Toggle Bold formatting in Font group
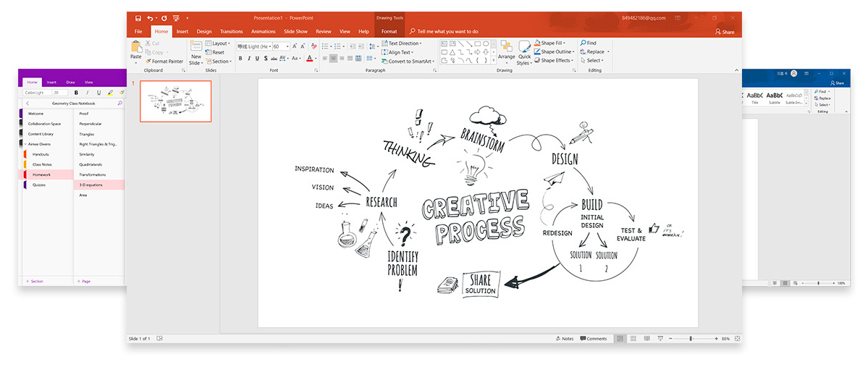Image resolution: width=868 pixels, height=367 pixels. click(240, 59)
